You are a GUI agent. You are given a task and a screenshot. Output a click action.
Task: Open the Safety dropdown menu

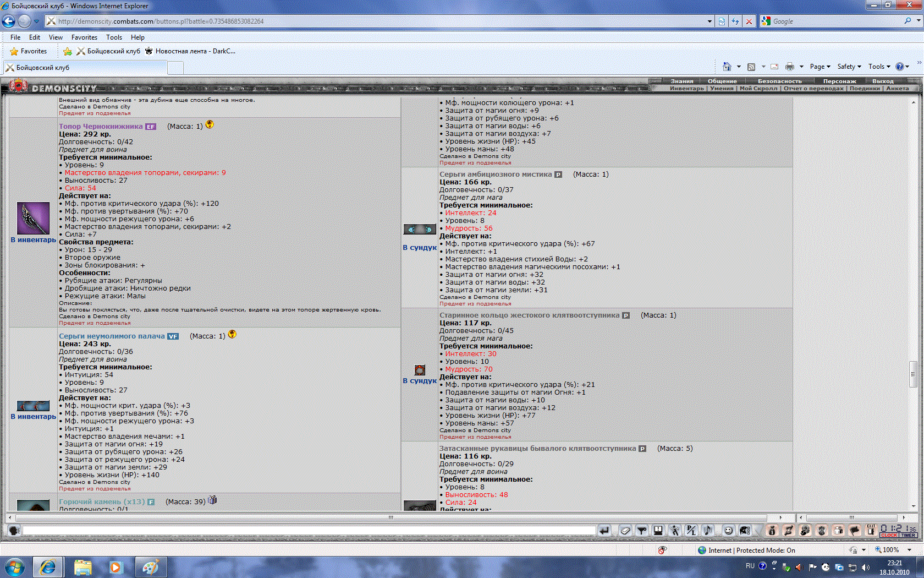point(849,67)
